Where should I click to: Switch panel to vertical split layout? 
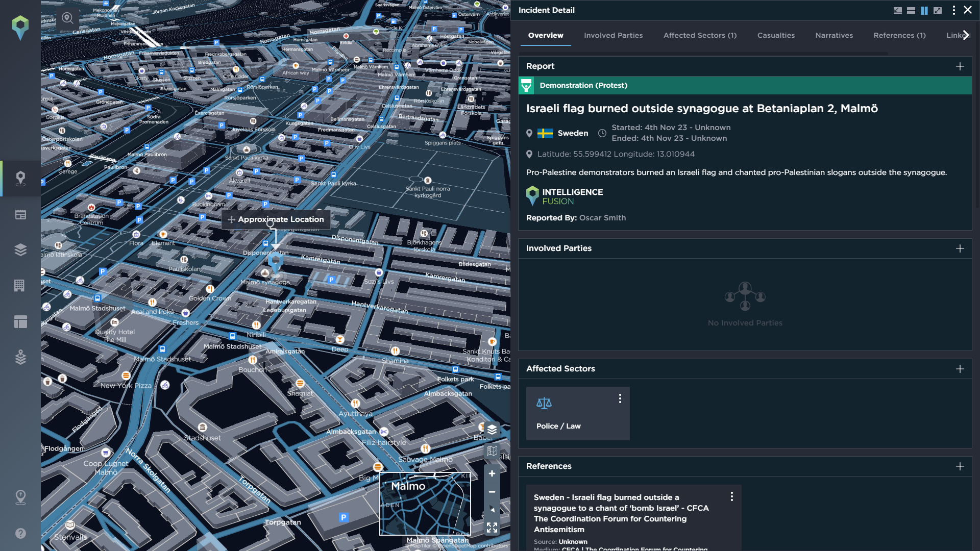coord(924,10)
